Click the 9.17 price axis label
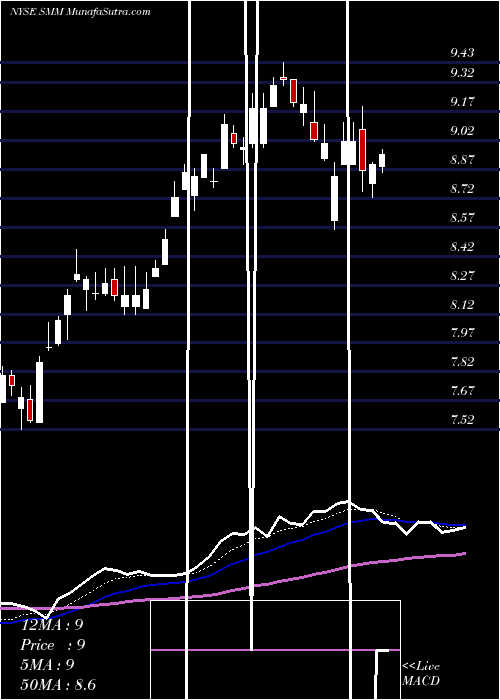The height and width of the screenshot is (700, 500). pos(462,102)
